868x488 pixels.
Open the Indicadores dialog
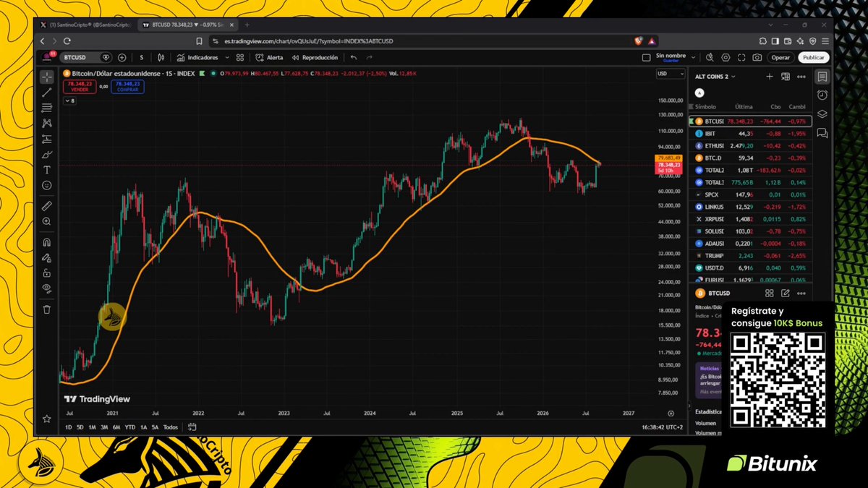click(x=197, y=57)
